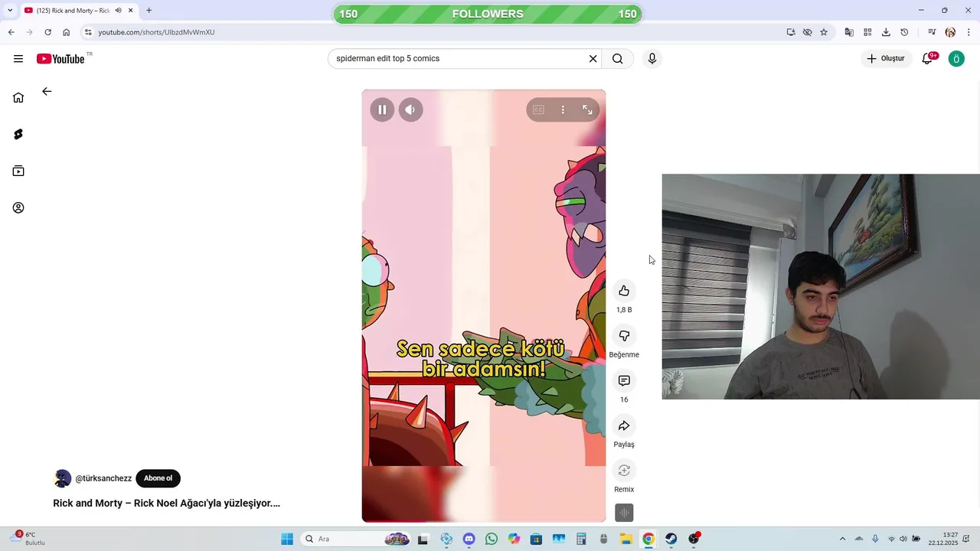Mute the Shorts video volume
The image size is (980, 551).
coord(410,109)
